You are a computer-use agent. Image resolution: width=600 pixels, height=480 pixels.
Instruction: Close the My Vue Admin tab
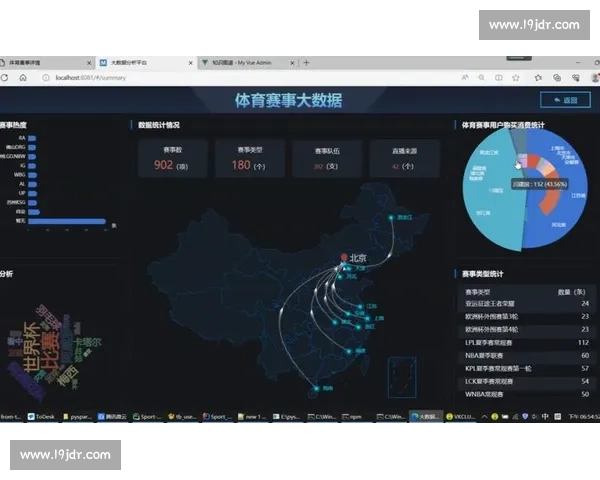click(x=292, y=63)
